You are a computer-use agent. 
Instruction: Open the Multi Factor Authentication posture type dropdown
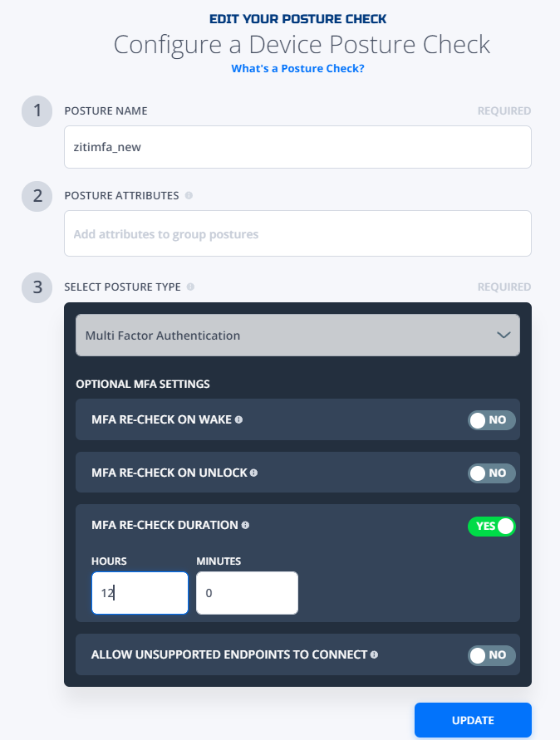(x=297, y=335)
